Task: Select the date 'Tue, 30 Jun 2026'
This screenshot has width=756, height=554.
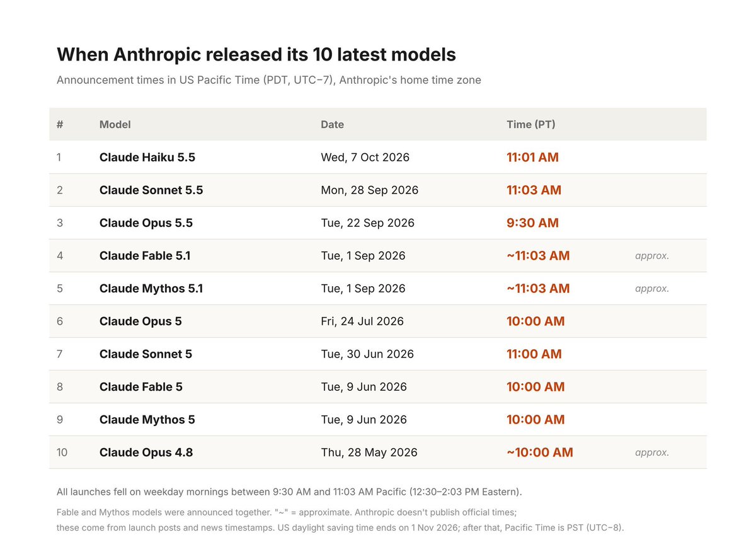Action: tap(367, 354)
